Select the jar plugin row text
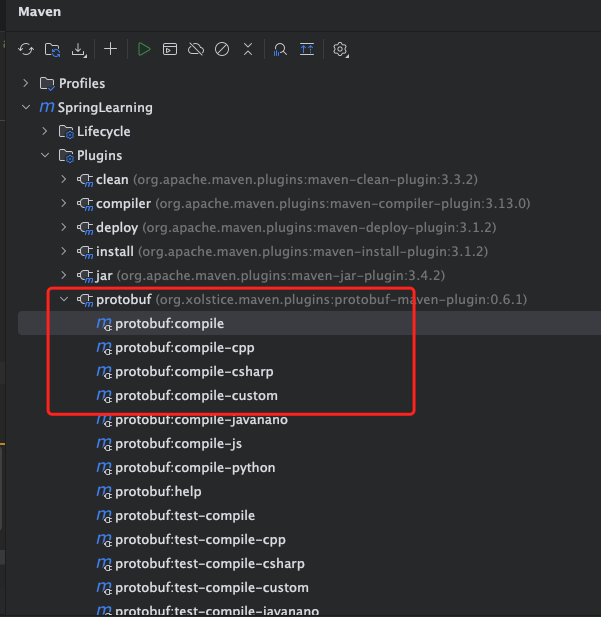Image resolution: width=601 pixels, height=617 pixels. coord(270,276)
